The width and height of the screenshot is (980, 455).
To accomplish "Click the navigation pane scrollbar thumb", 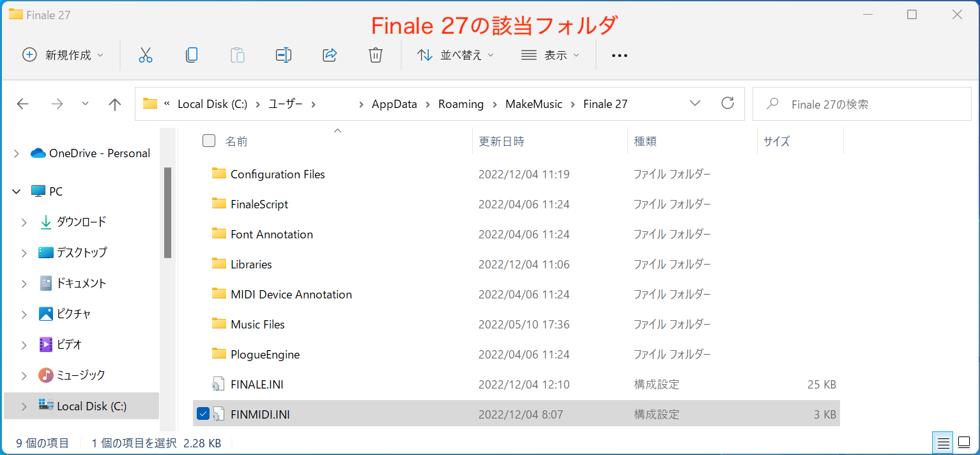I will click(x=167, y=212).
